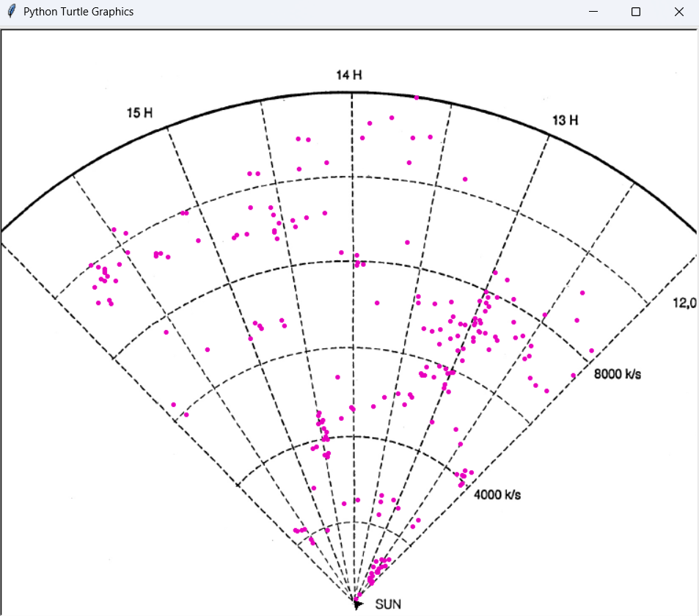699x616 pixels.
Task: Click the rightmost magenta dot on the chart
Action: click(591, 351)
